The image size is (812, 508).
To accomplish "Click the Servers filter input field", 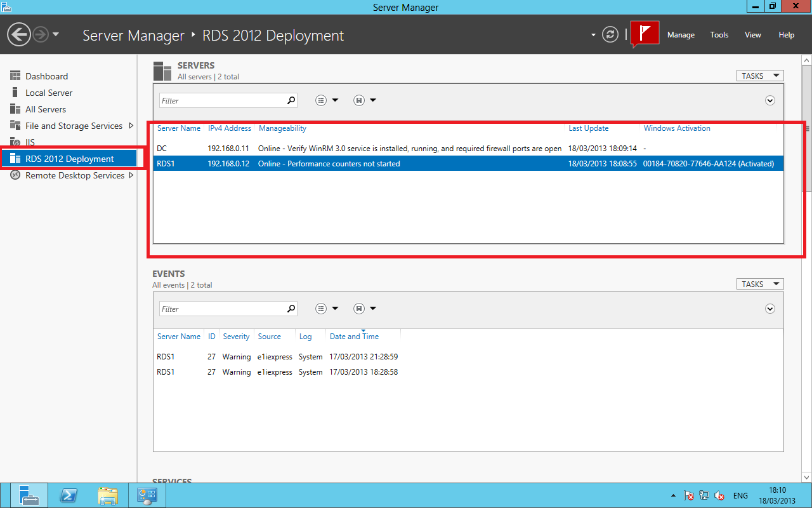I will coord(222,100).
